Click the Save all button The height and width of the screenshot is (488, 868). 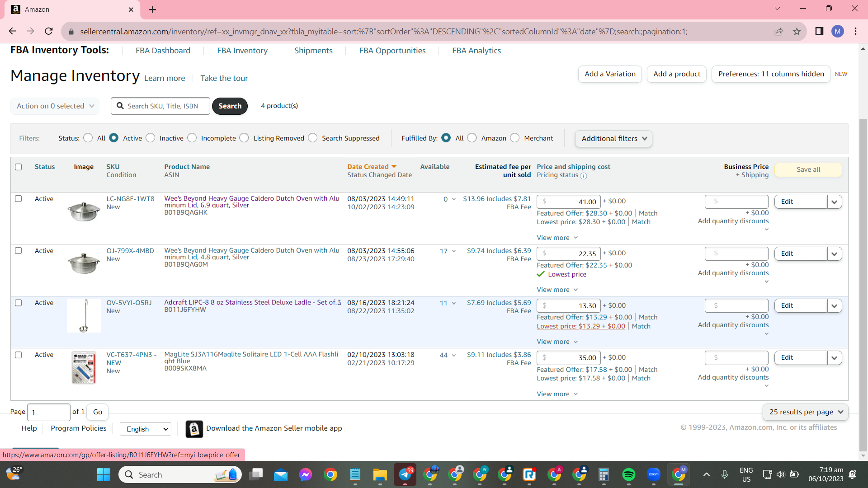(808, 169)
